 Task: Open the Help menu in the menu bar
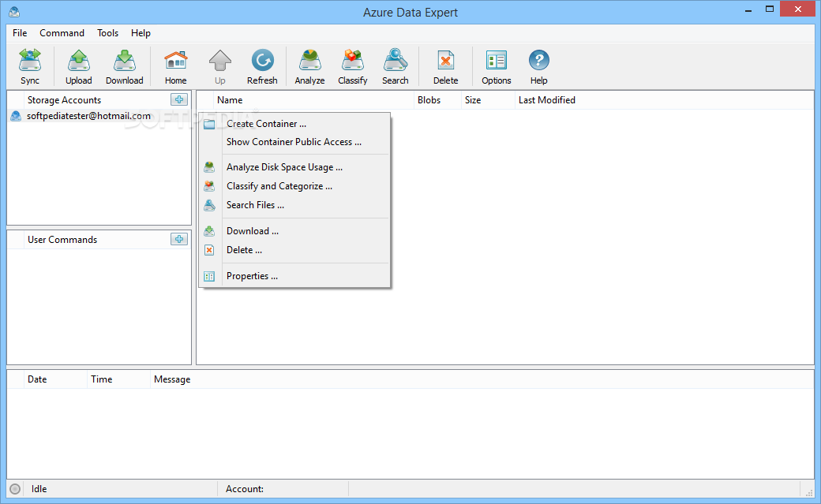point(141,33)
